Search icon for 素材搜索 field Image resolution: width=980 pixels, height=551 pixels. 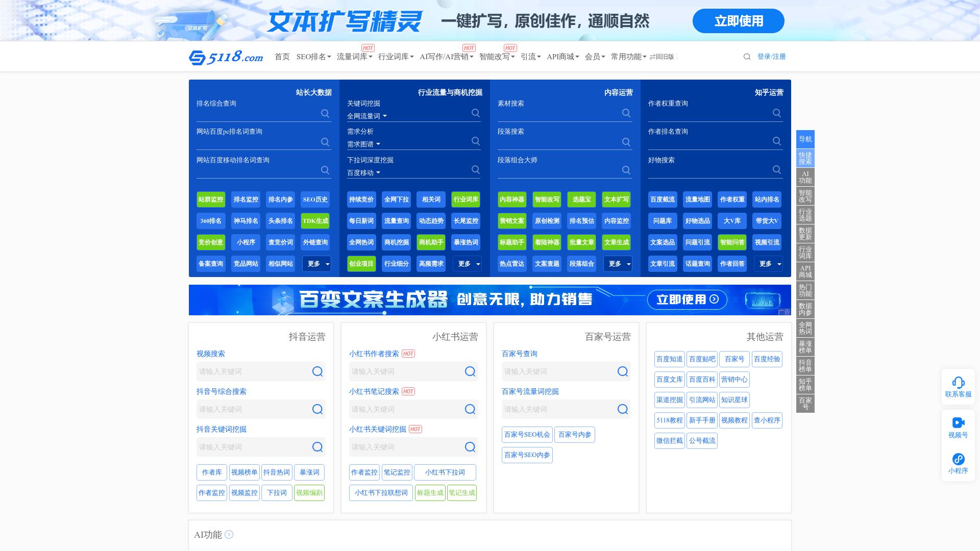[626, 113]
